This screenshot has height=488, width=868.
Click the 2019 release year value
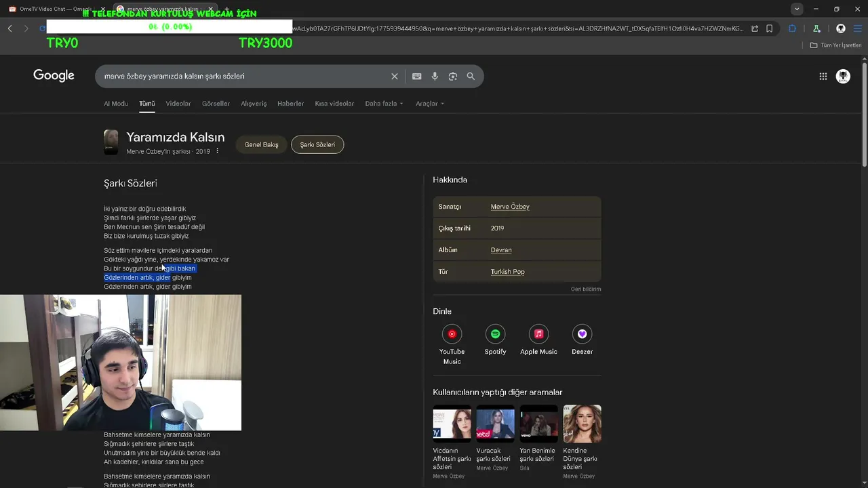pyautogui.click(x=497, y=228)
